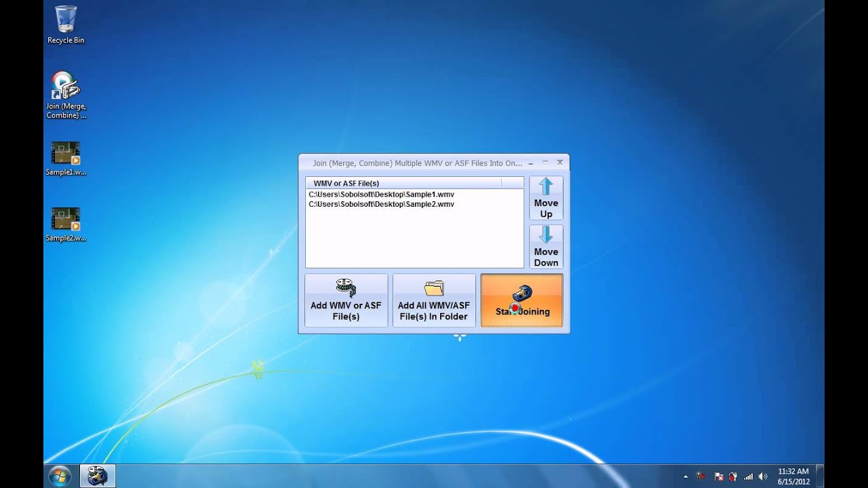
Task: Select the Sample2.wmv desktop file icon
Action: click(66, 224)
